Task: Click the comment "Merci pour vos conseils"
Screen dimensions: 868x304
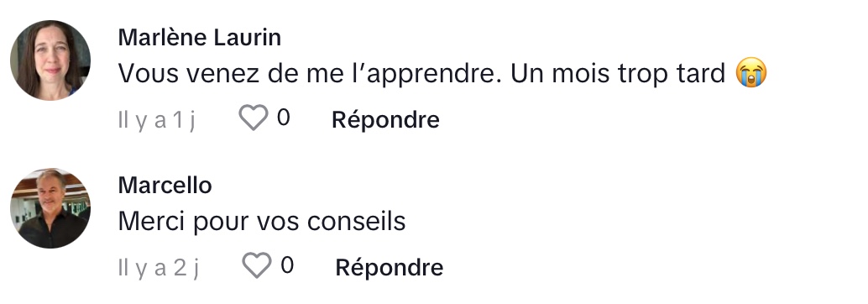Action: pos(262,222)
